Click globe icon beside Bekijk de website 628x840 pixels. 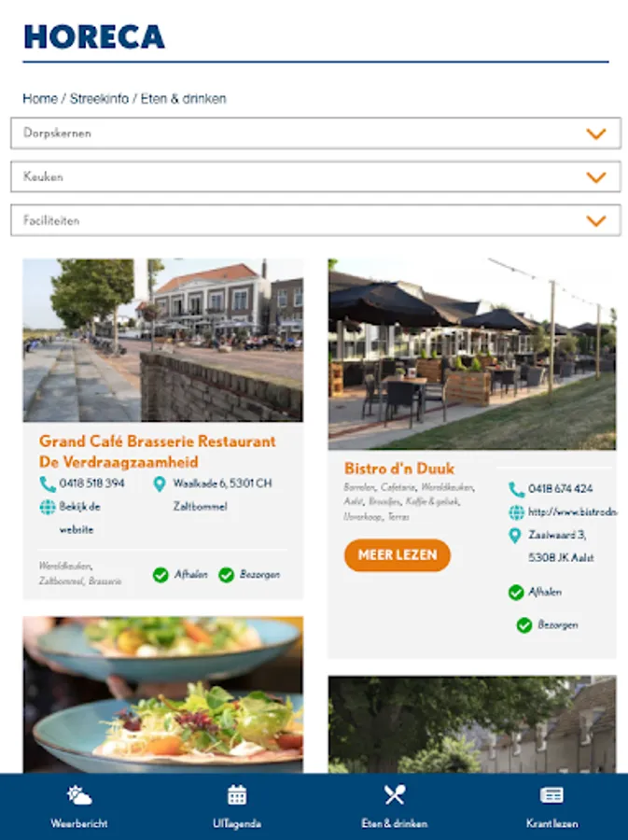point(47,507)
